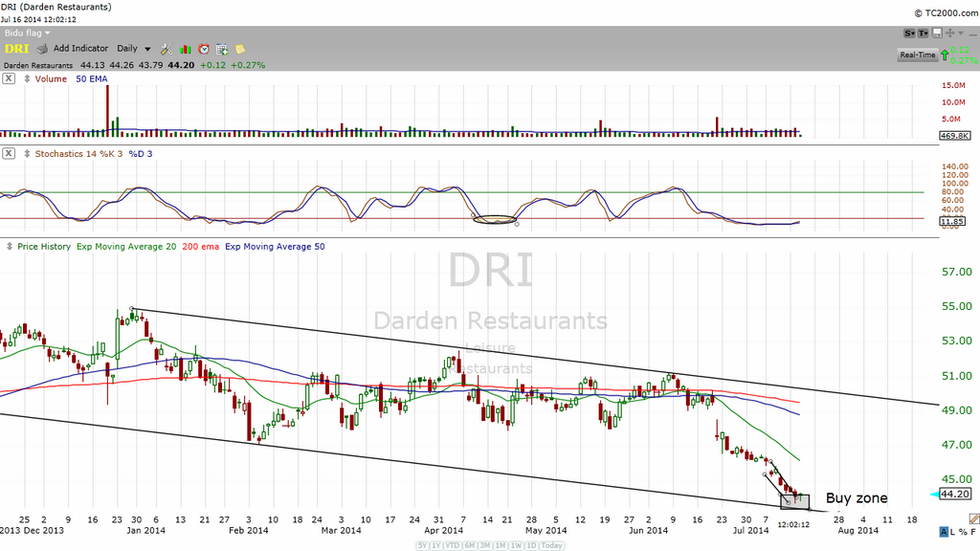The height and width of the screenshot is (551, 980).
Task: Open the yellow sticky note icon
Action: point(240,49)
